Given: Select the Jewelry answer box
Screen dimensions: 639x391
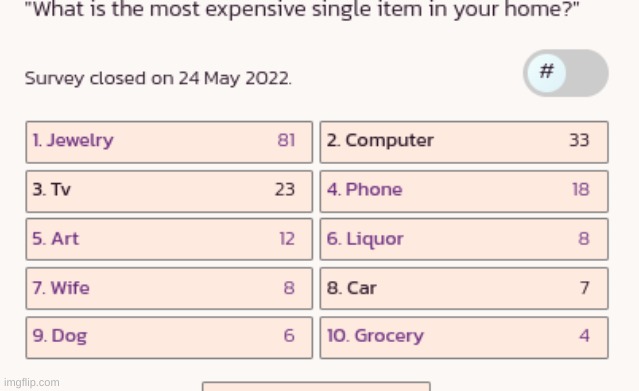Looking at the screenshot, I should [x=169, y=142].
